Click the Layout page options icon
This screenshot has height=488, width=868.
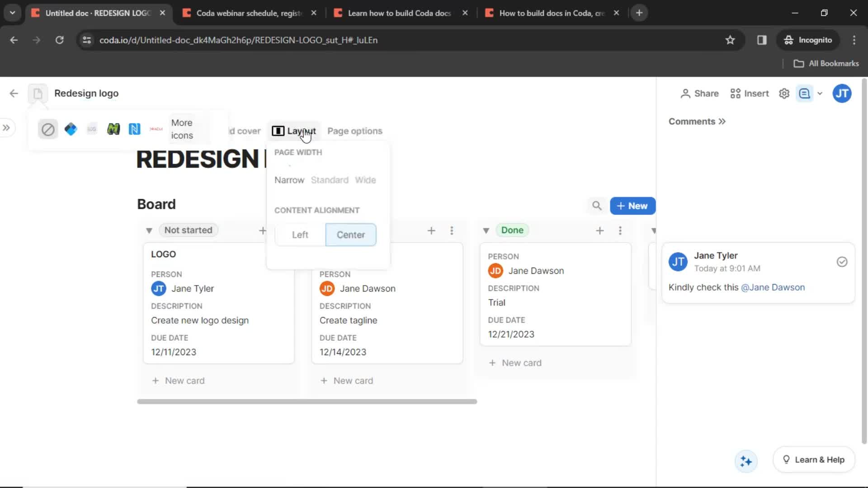coord(277,131)
